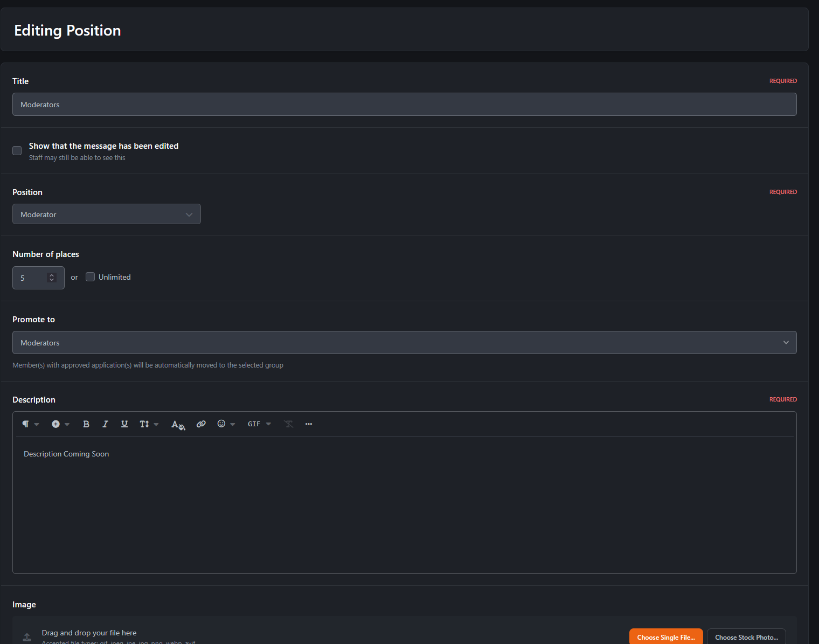The height and width of the screenshot is (644, 819).
Task: Open the Position dropdown showing Moderator
Action: [x=107, y=214]
